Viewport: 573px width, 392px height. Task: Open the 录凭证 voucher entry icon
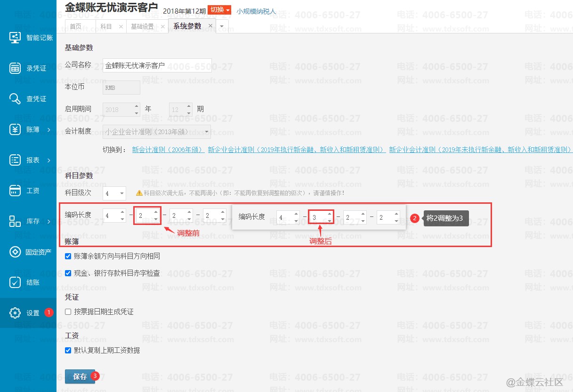pyautogui.click(x=15, y=68)
